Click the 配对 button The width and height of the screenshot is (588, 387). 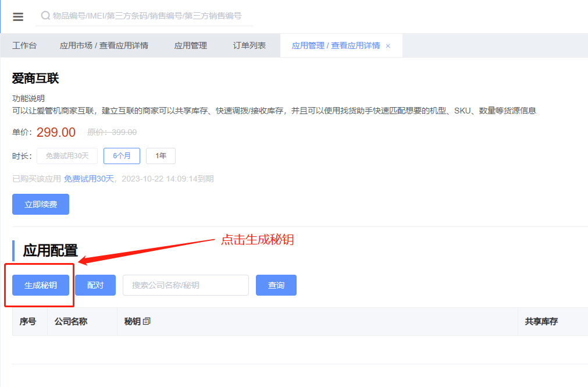[x=95, y=285]
